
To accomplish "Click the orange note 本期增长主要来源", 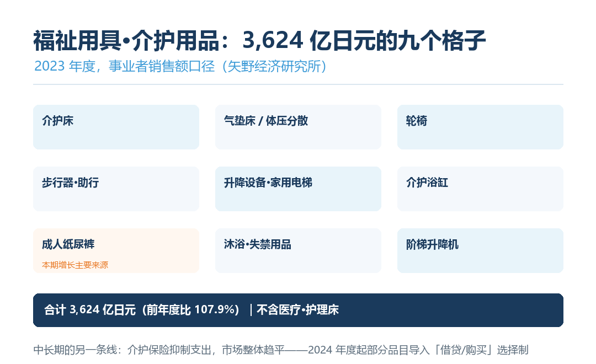I will [x=75, y=265].
